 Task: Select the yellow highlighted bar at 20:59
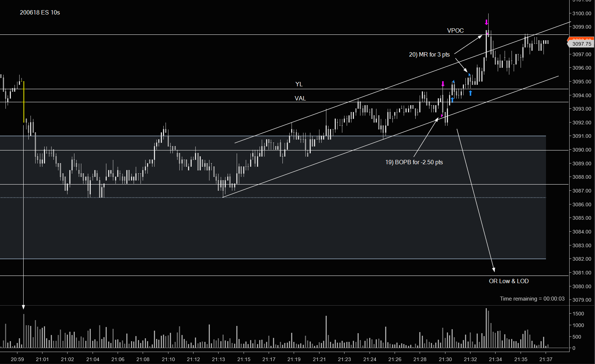pyautogui.click(x=24, y=102)
